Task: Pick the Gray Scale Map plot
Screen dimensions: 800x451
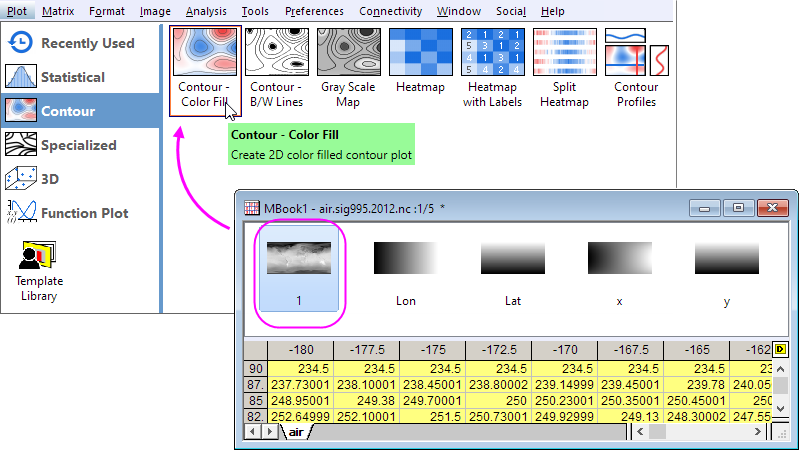Action: coord(348,68)
